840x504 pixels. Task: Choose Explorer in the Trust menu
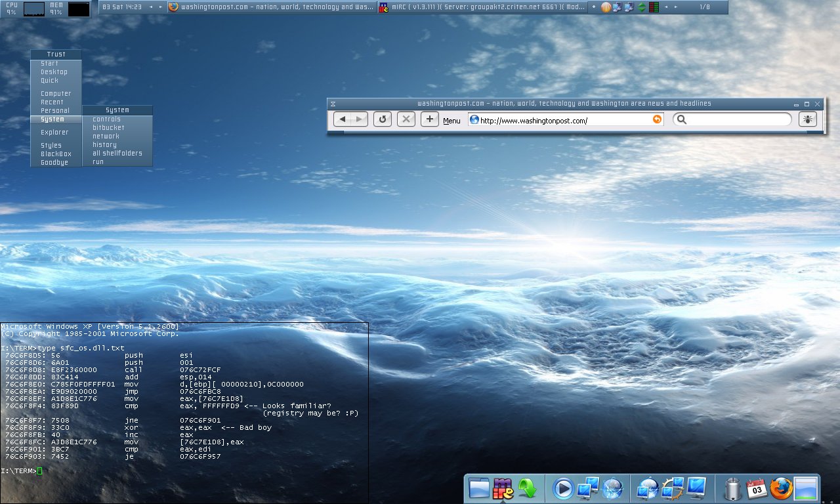[x=56, y=133]
